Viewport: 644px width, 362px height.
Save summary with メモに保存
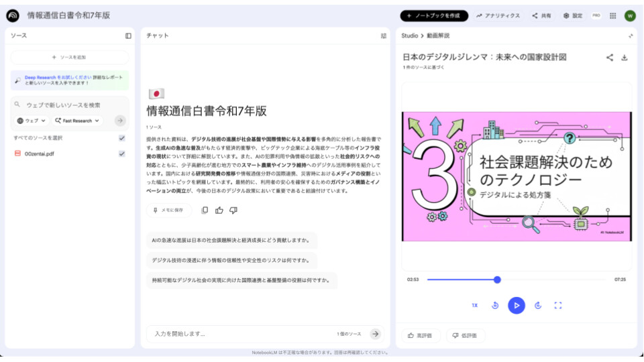pyautogui.click(x=168, y=210)
